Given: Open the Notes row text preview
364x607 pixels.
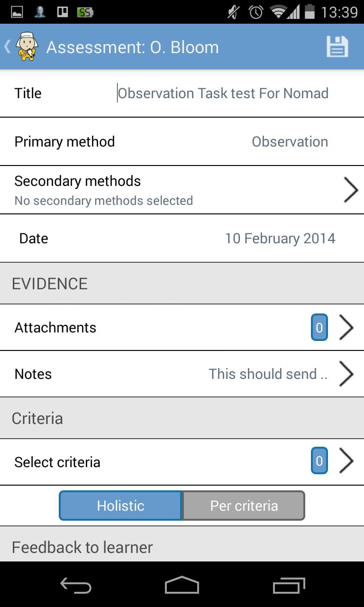Looking at the screenshot, I should tap(268, 374).
